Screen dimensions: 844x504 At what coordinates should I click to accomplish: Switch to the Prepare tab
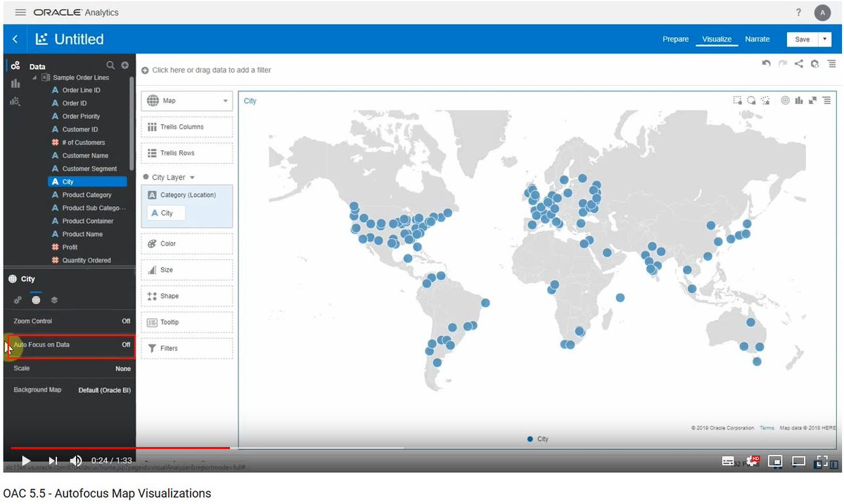click(x=675, y=39)
